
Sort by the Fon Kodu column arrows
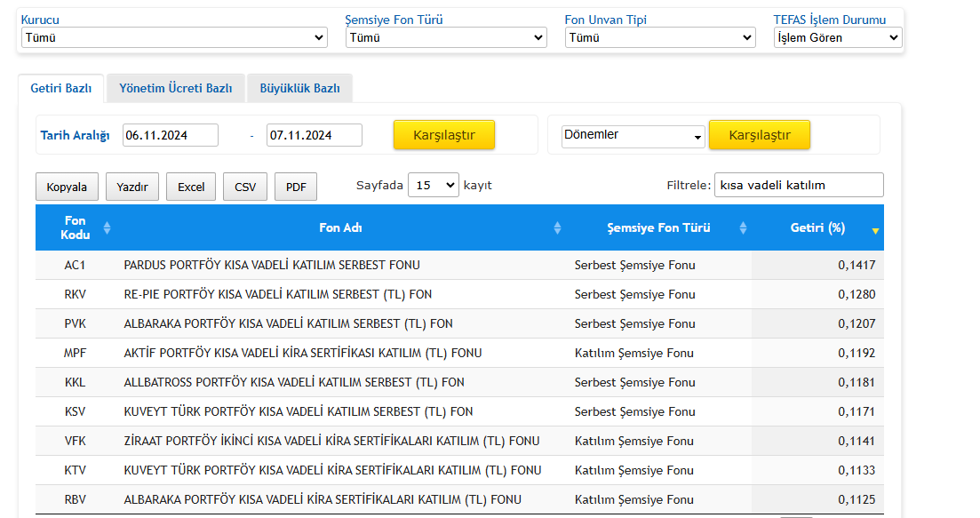pos(107,228)
